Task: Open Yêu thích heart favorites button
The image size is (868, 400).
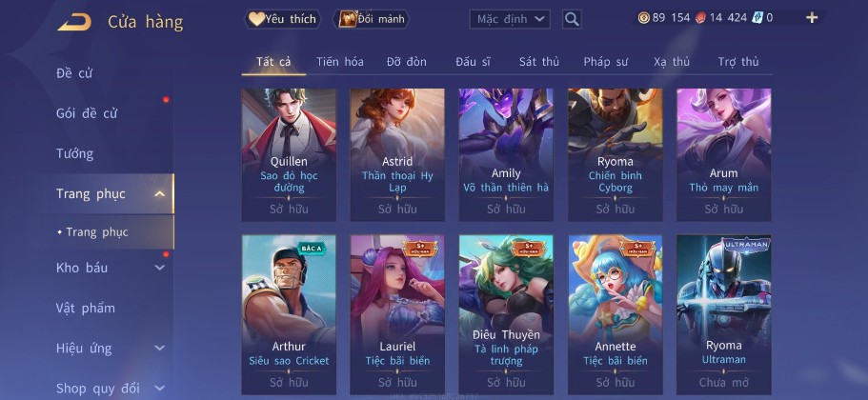Action: pos(282,19)
